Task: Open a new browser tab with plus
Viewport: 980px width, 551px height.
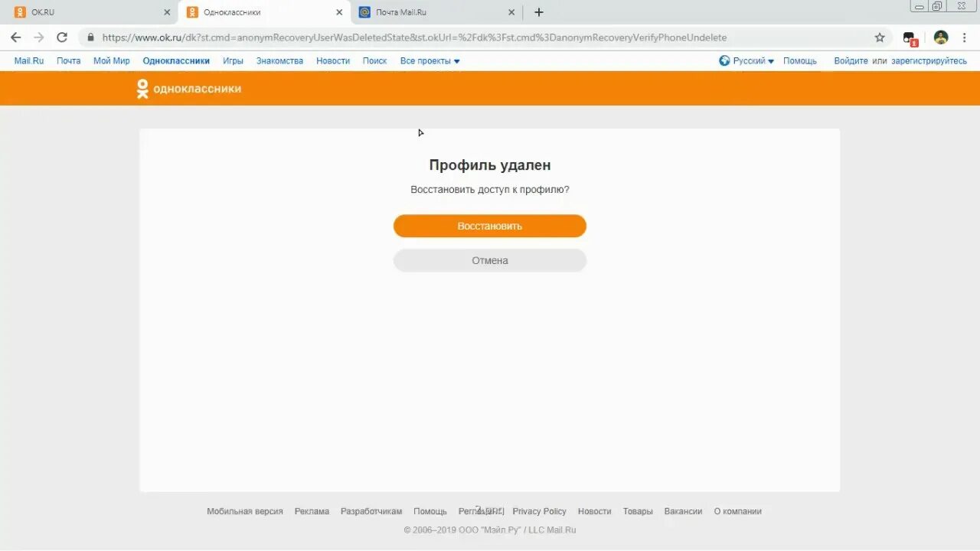Action: tap(539, 12)
